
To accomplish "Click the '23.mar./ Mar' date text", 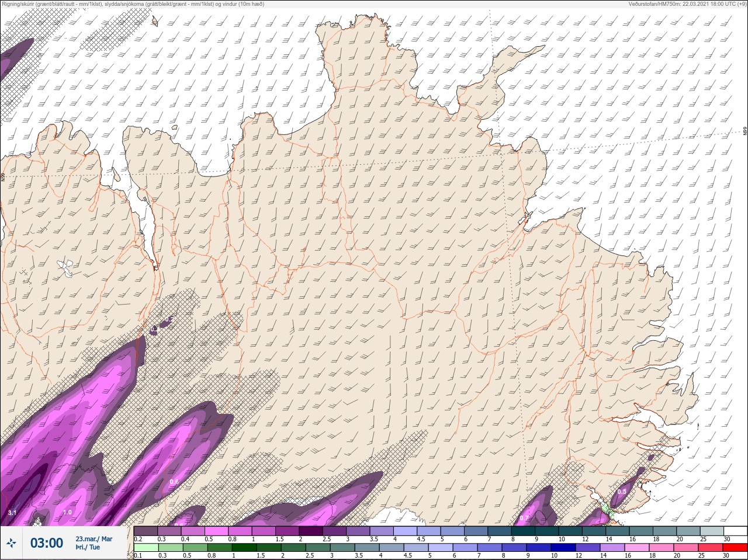I will pos(93,539).
